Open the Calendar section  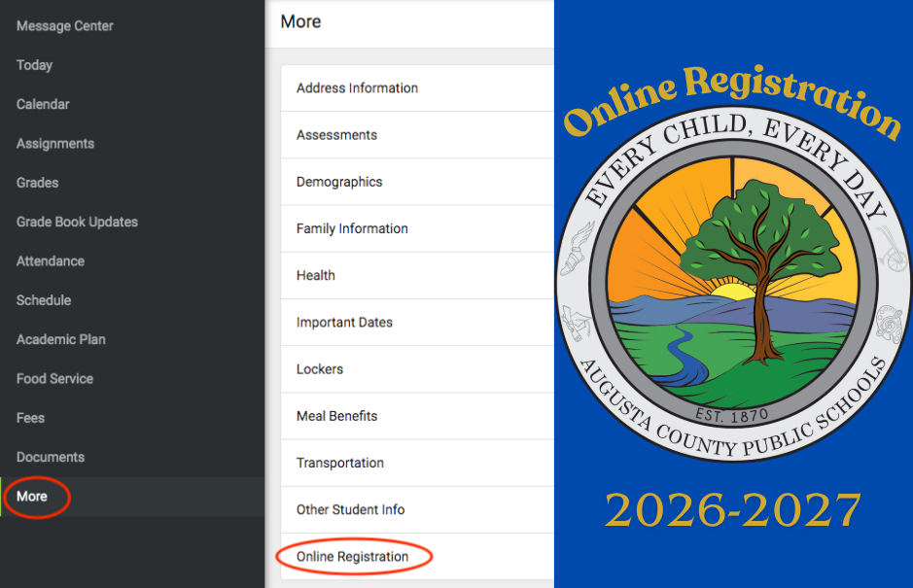click(43, 104)
